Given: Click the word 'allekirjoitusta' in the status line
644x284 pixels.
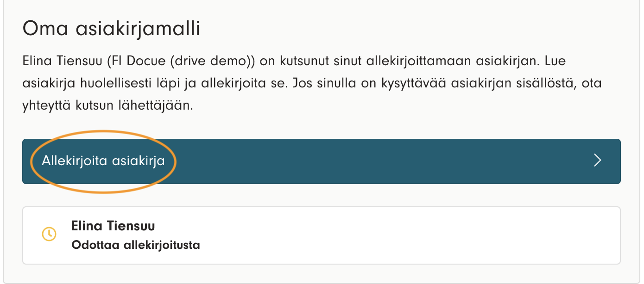Looking at the screenshot, I should 162,245.
